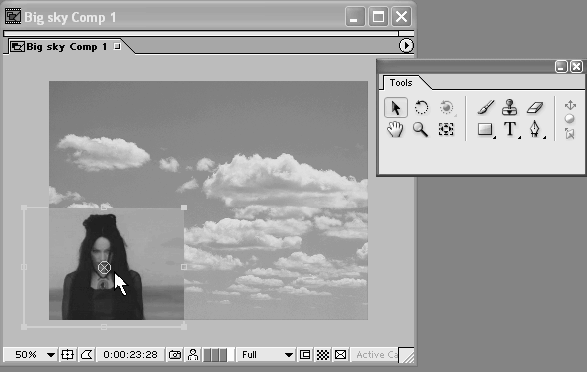Select the Brush tool
587x372 pixels.
[x=486, y=107]
